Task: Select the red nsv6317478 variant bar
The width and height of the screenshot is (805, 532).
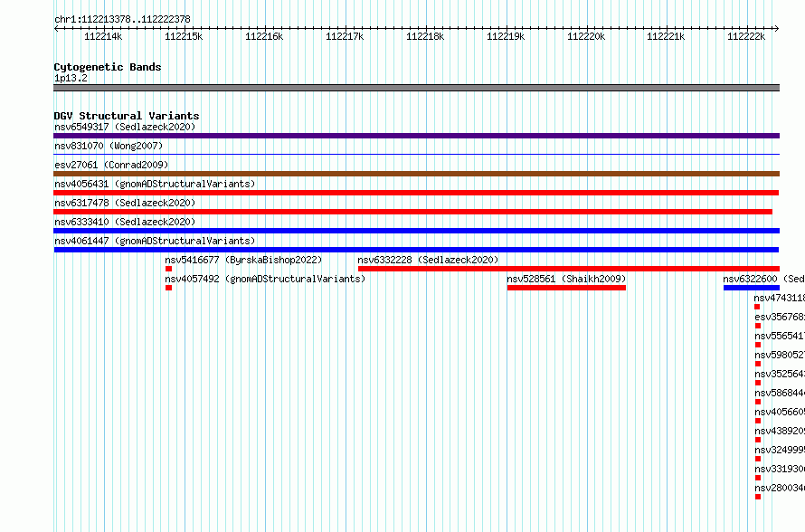Action: [x=412, y=212]
